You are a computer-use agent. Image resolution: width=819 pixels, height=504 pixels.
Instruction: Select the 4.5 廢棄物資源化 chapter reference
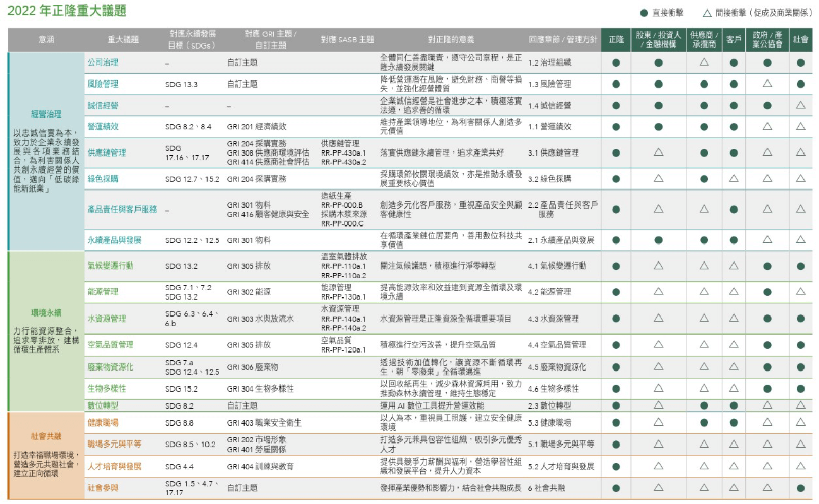(x=557, y=366)
